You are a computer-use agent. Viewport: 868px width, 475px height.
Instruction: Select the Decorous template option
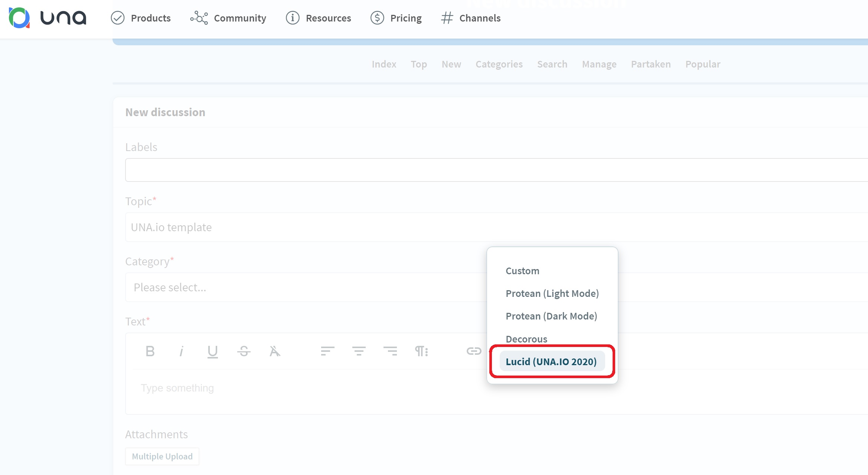526,339
